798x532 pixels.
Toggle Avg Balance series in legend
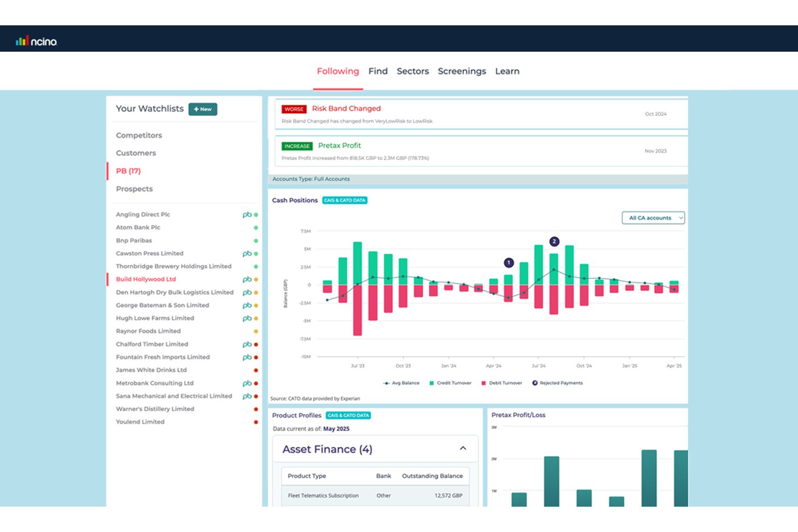[401, 383]
